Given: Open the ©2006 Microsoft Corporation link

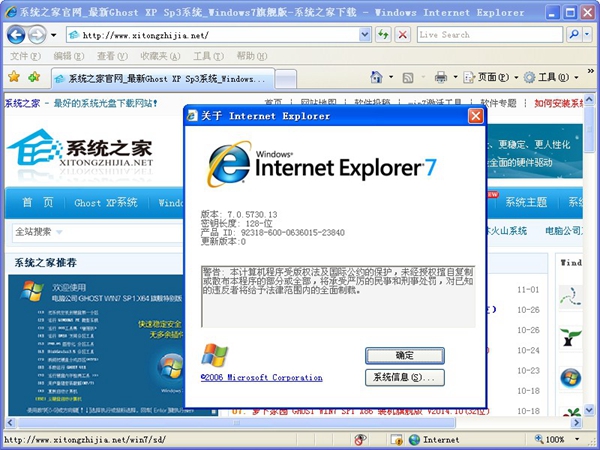Looking at the screenshot, I should (261, 378).
